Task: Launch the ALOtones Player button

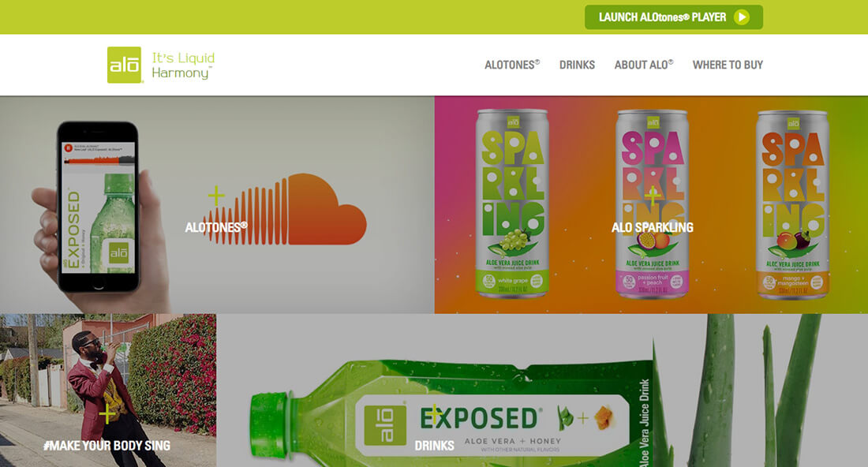Action: [x=674, y=17]
